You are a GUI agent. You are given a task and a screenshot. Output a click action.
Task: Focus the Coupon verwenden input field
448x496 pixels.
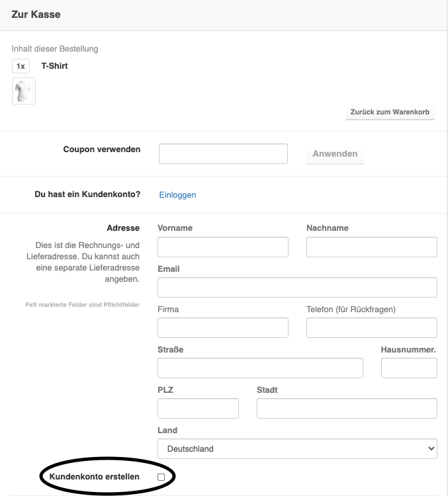pos(223,153)
